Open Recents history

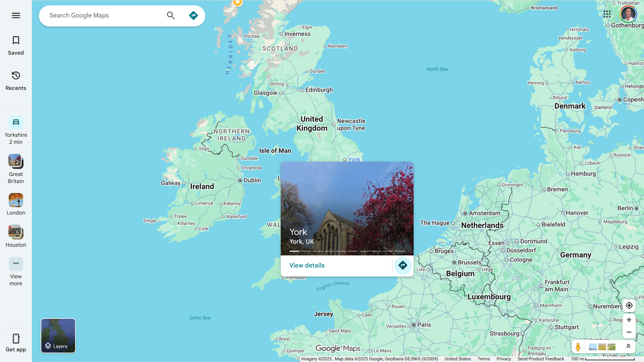16,80
